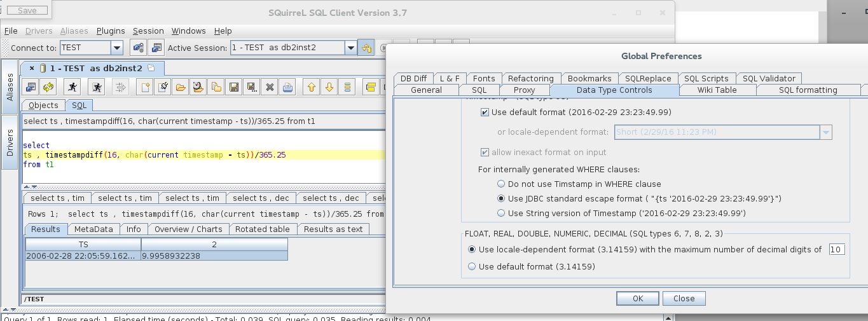Select Use JDBC standard escape format option
Viewport: 868px width, 321px height.
[502, 199]
